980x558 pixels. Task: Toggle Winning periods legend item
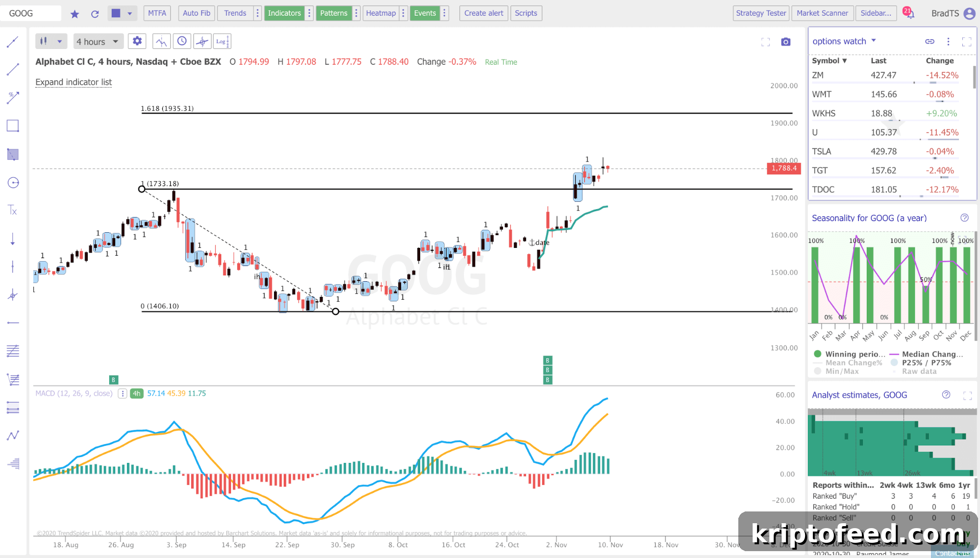point(850,354)
